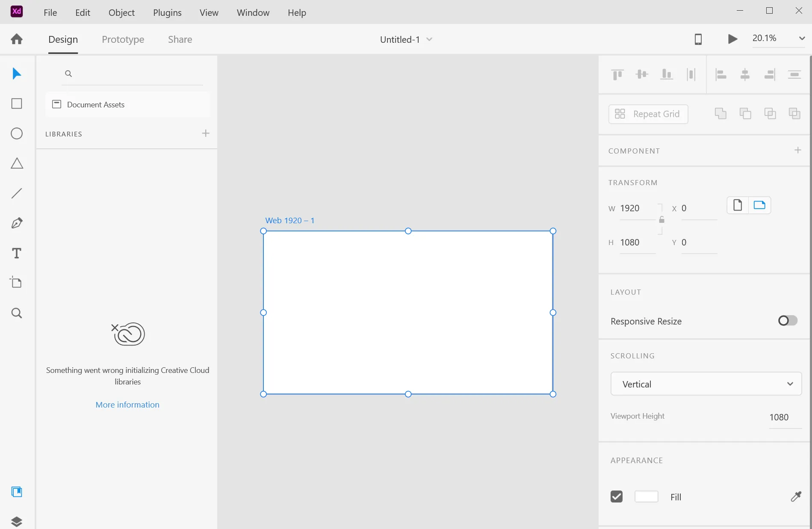Image resolution: width=812 pixels, height=529 pixels.
Task: Open the File menu
Action: [x=50, y=12]
